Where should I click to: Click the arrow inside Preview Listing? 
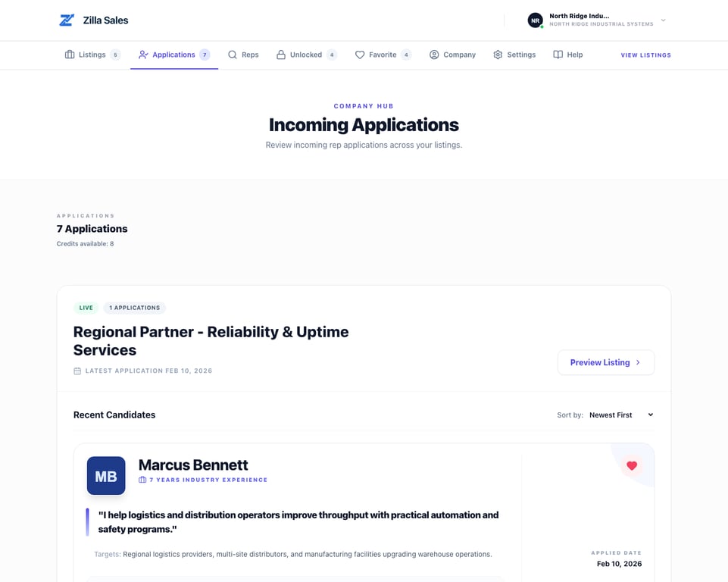click(638, 362)
